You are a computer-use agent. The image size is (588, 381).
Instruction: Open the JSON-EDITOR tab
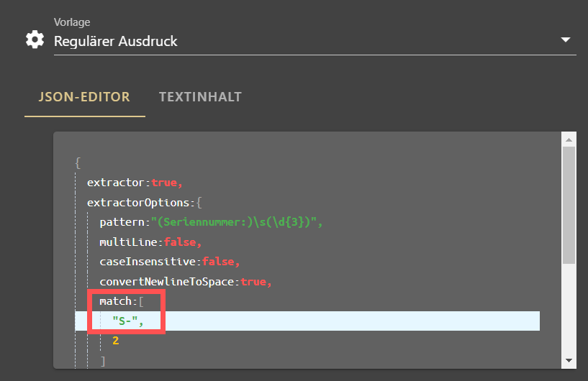click(84, 97)
